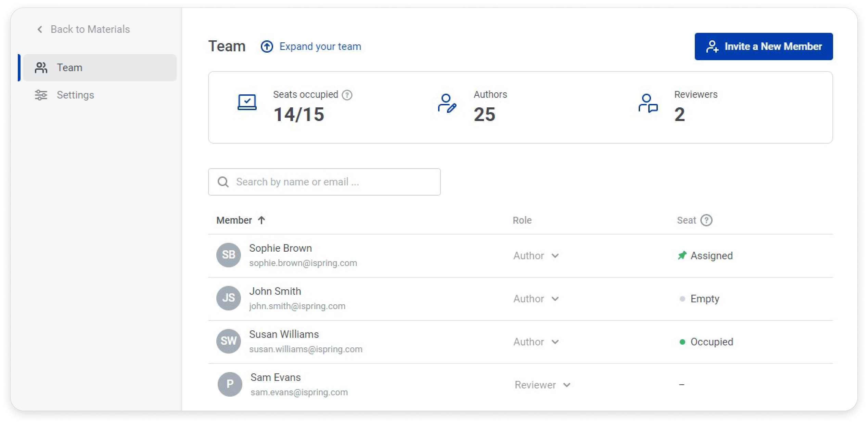
Task: Click the add-person icon on Invite button
Action: (x=712, y=47)
